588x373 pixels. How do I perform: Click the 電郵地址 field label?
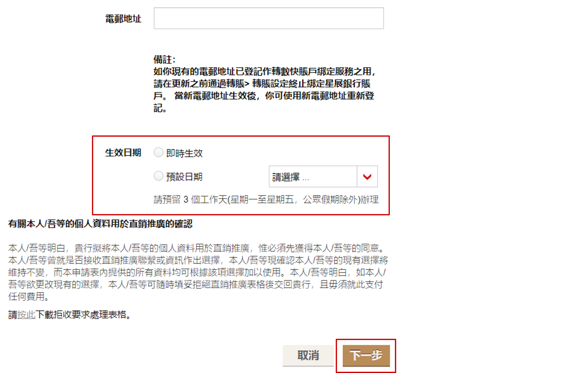point(123,19)
